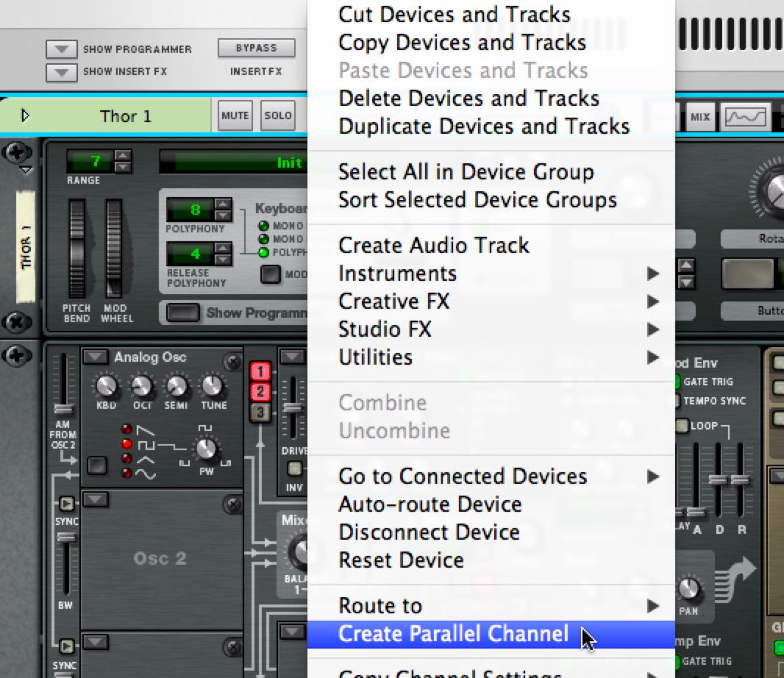
Task: Open the Go to Connected Devices submenu
Action: [491, 477]
